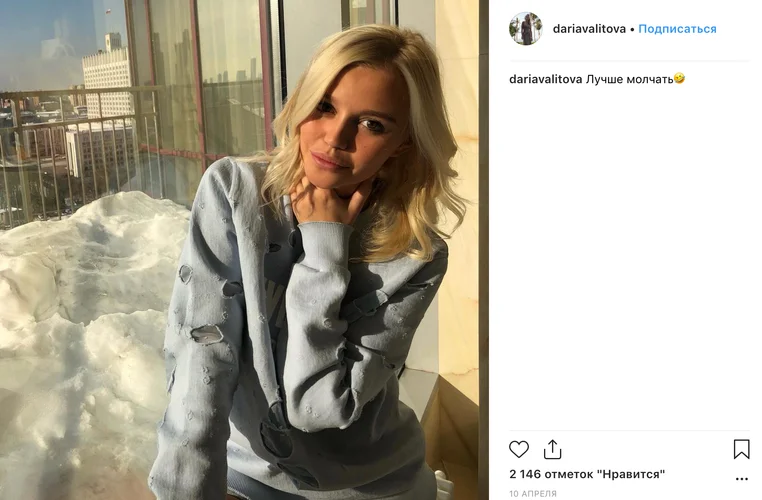762x500 pixels.
Task: Open the three-dot more options menu
Action: [x=742, y=479]
